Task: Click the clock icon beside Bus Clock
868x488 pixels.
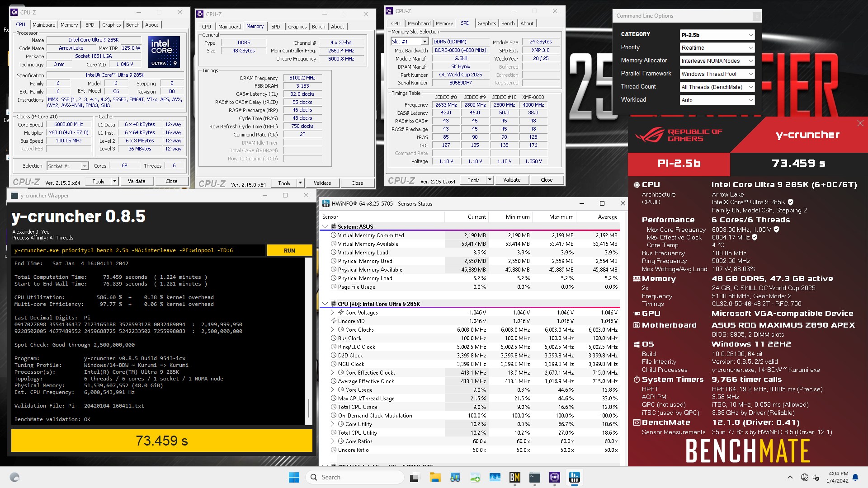Action: [334, 338]
